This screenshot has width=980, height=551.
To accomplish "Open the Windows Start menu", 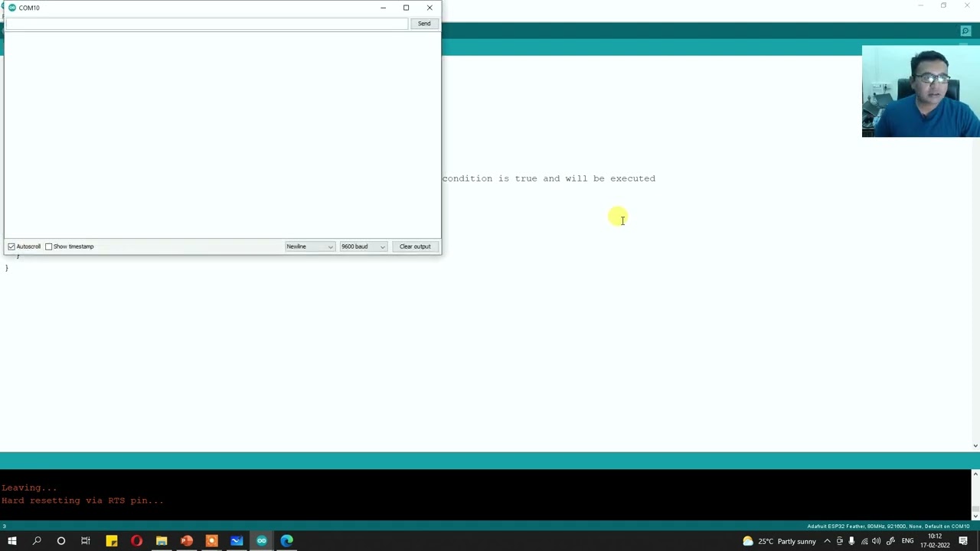I will (x=11, y=541).
